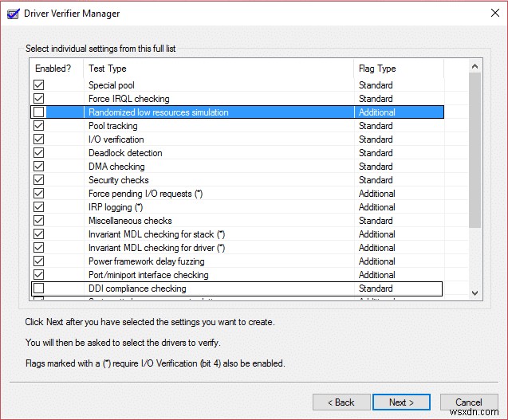
Task: Uncheck Port/miniport interface checking checkbox
Action: pyautogui.click(x=39, y=275)
